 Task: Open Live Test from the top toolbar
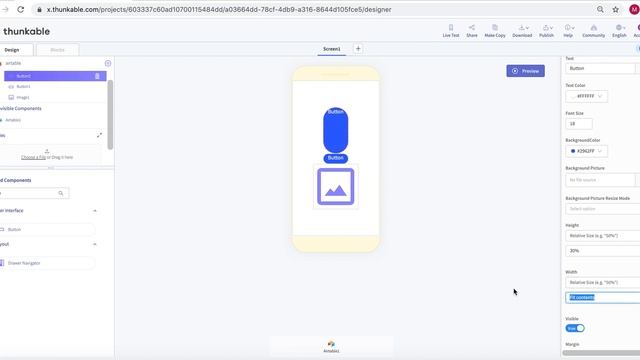[x=451, y=31]
